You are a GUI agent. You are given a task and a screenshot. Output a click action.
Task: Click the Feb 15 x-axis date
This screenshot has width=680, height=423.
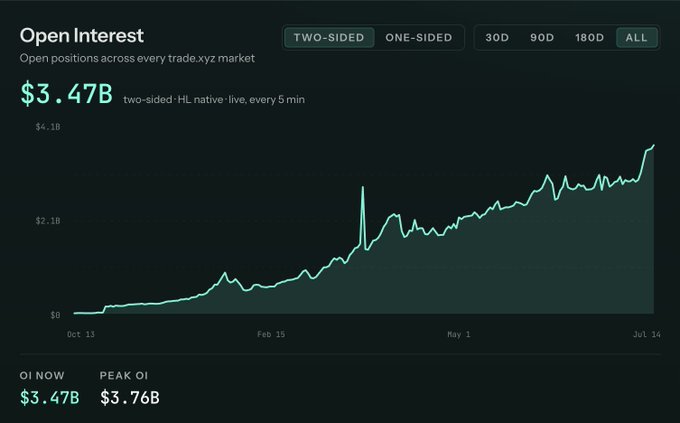pyautogui.click(x=271, y=334)
